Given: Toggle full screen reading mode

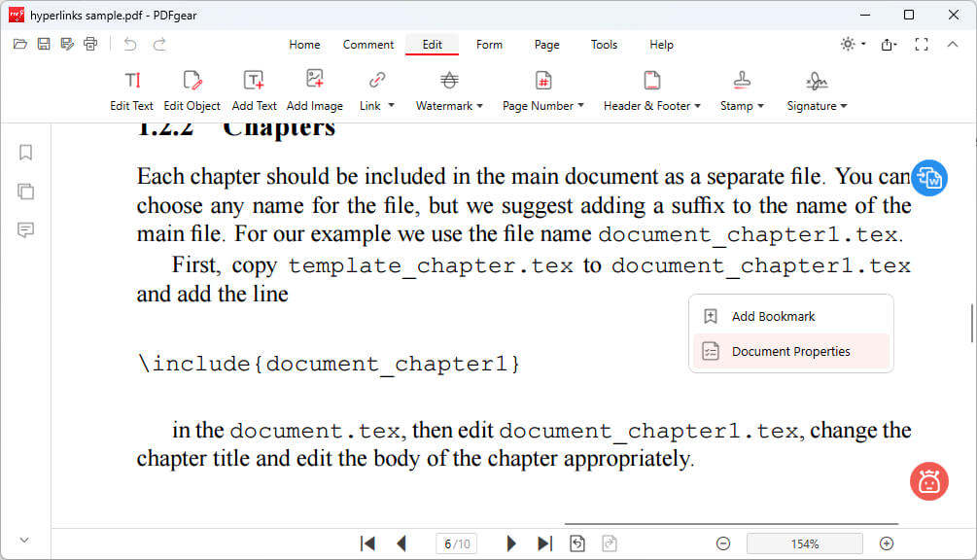Looking at the screenshot, I should [922, 44].
